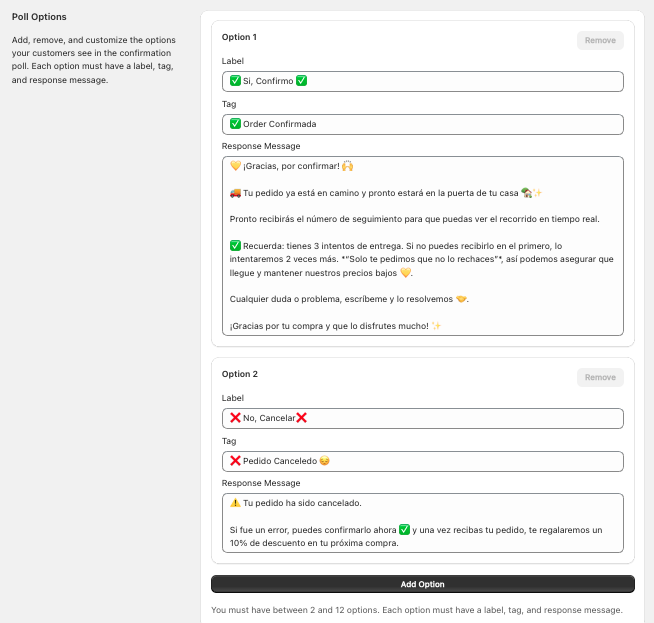Image resolution: width=654 pixels, height=623 pixels.
Task: Click the green checkmark before 'Order Confirmada'
Action: [235, 124]
